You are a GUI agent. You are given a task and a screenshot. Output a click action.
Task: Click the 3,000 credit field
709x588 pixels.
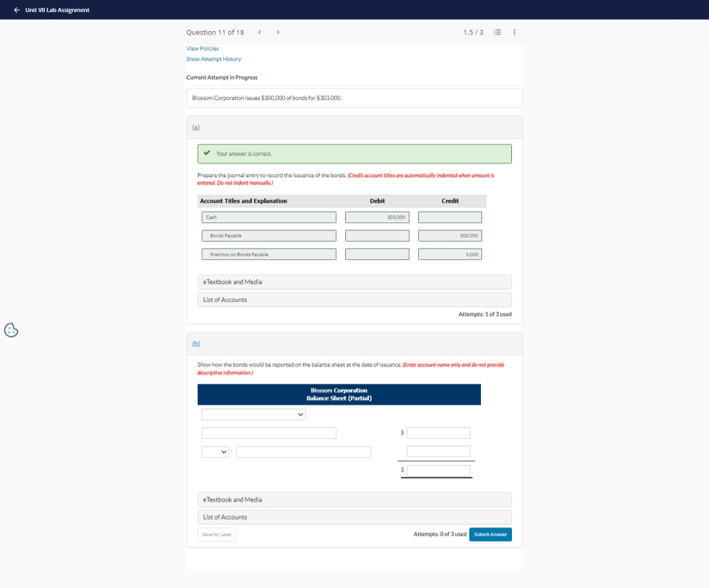(x=450, y=254)
